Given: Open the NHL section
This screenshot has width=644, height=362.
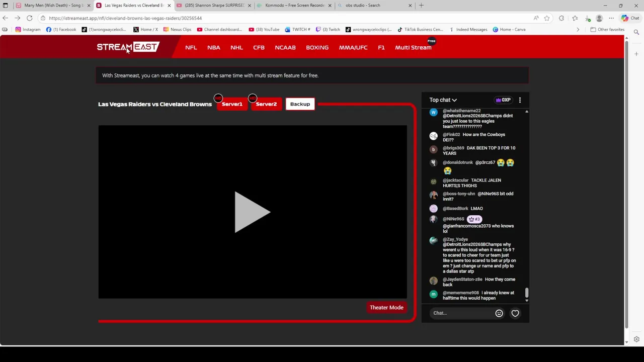Looking at the screenshot, I should pyautogui.click(x=236, y=47).
